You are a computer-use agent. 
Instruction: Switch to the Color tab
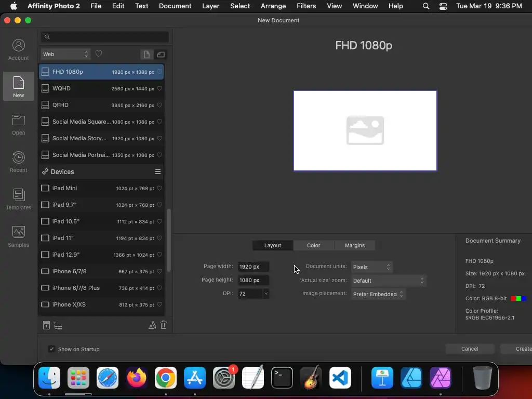click(x=313, y=245)
